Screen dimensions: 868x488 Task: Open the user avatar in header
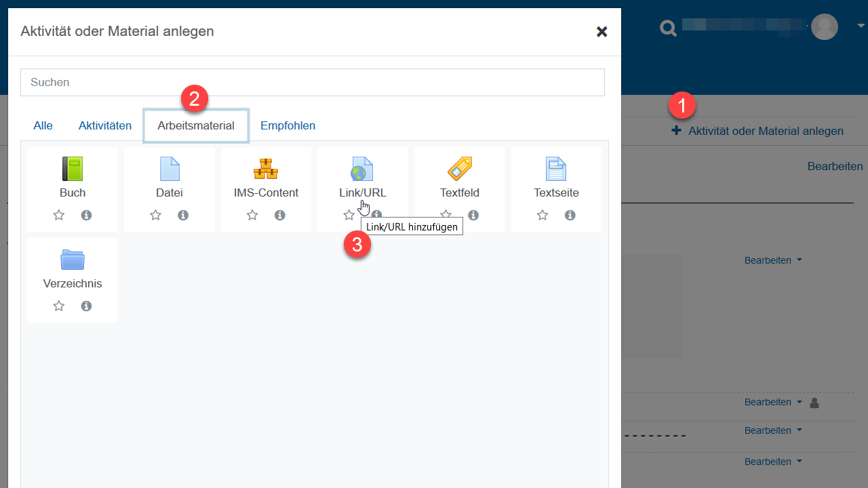pyautogui.click(x=825, y=26)
